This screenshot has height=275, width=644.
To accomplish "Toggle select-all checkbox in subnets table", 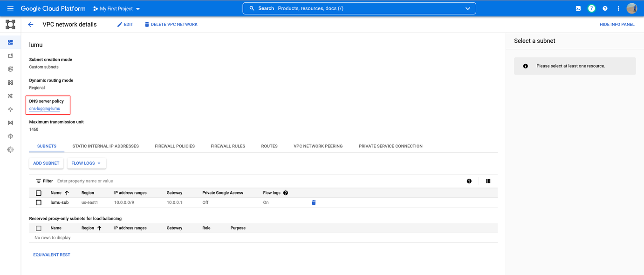I will pos(39,193).
